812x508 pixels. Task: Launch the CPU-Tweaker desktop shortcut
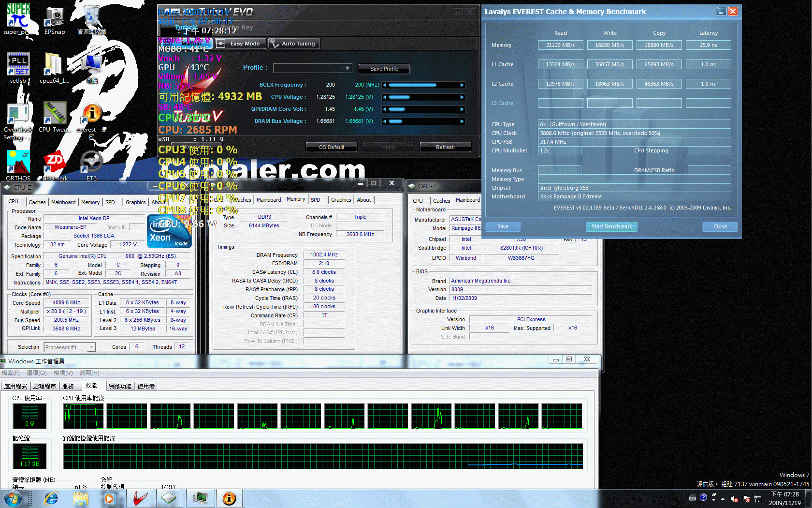(x=54, y=117)
